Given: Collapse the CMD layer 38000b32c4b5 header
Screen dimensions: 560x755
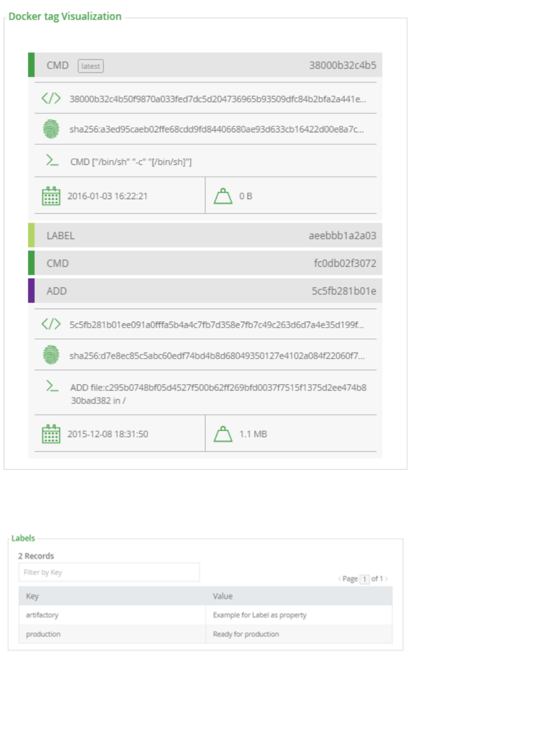Looking at the screenshot, I should [205, 65].
